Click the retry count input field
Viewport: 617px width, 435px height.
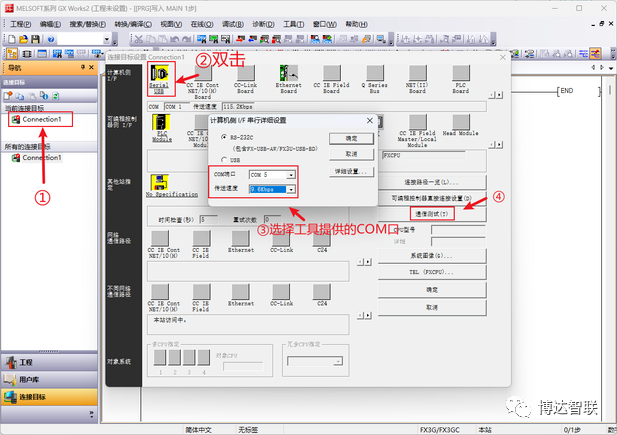point(272,219)
